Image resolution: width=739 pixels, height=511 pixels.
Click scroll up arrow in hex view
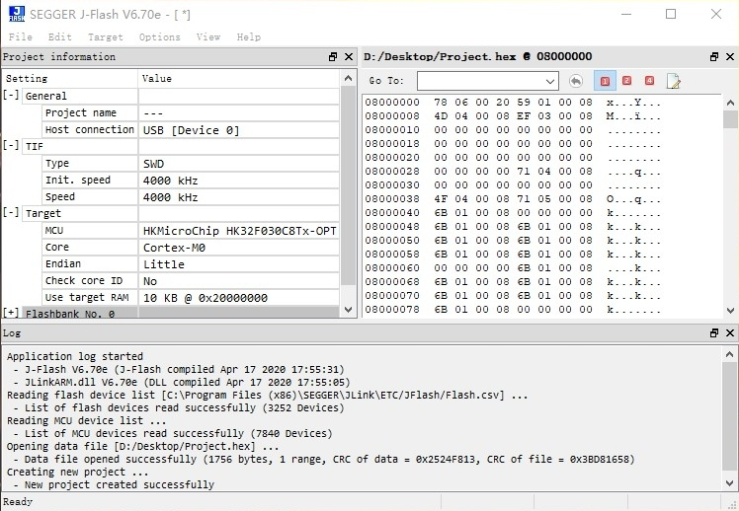730,102
